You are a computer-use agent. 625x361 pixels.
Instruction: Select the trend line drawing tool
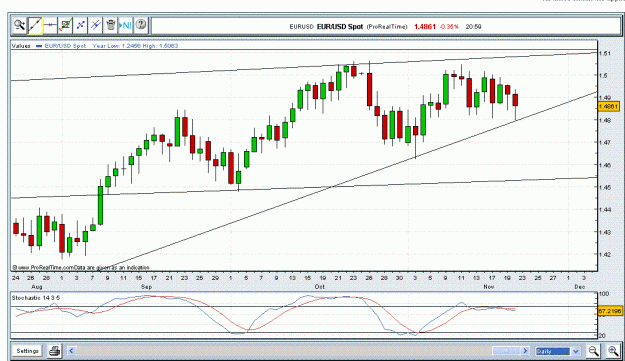35,26
